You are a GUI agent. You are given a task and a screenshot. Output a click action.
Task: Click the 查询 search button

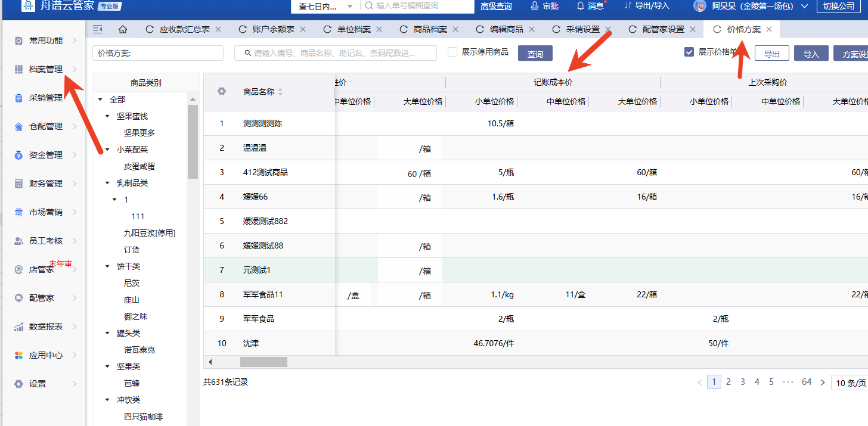tap(535, 54)
